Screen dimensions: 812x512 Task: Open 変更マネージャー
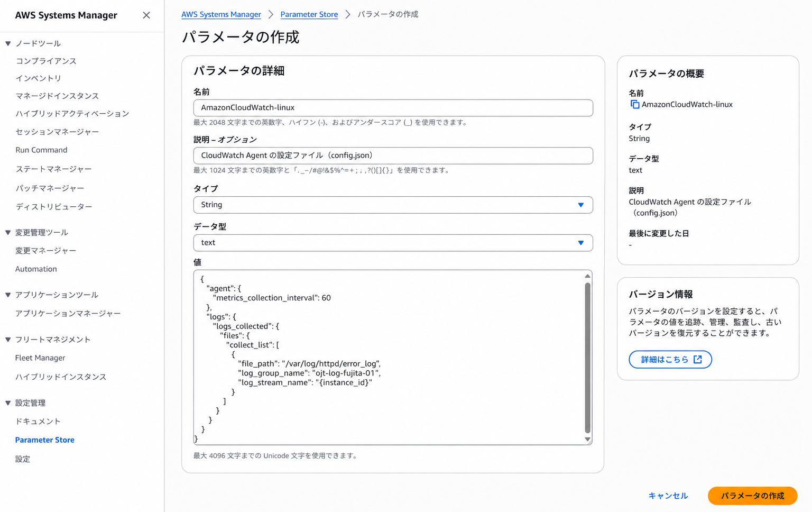click(x=45, y=251)
